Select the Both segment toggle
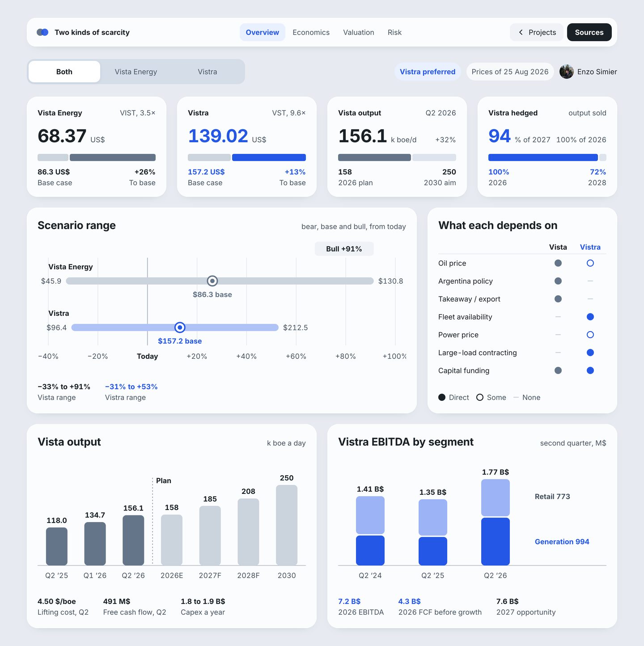The image size is (644, 646). tap(64, 72)
